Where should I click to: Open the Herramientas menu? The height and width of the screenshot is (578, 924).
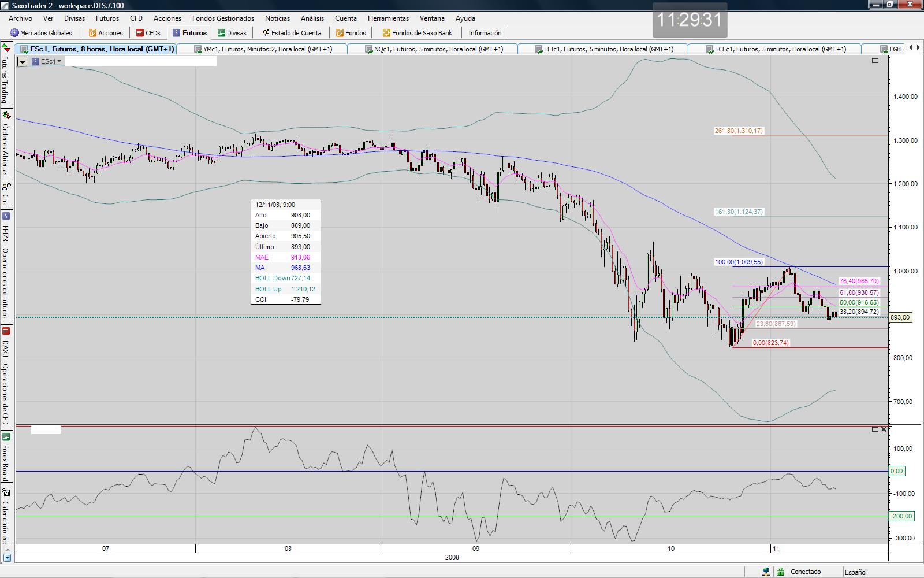(x=388, y=18)
